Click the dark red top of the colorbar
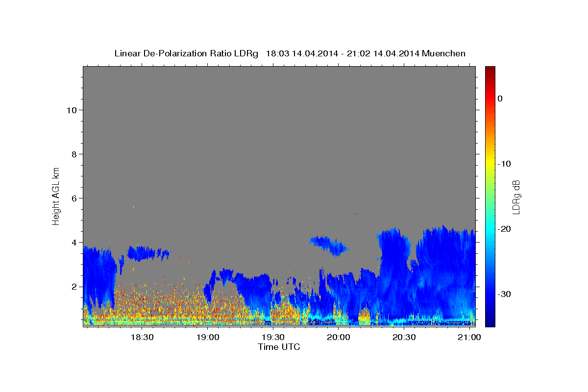588x392 pixels. [x=490, y=70]
